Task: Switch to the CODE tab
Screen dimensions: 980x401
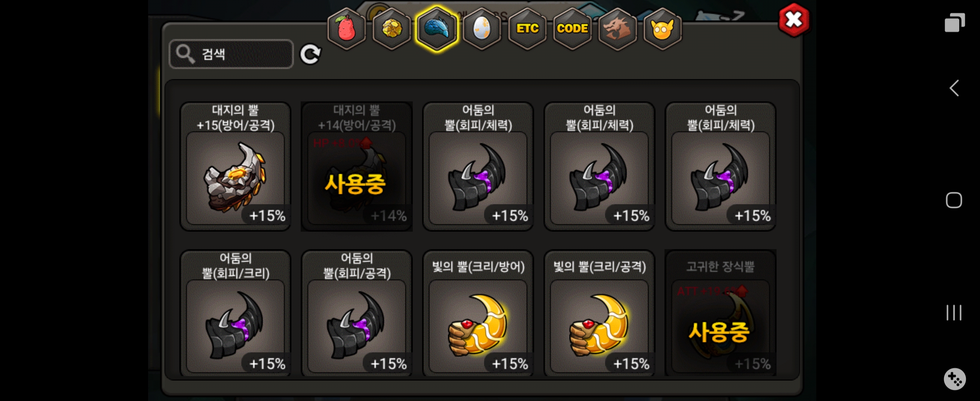Action: [572, 29]
